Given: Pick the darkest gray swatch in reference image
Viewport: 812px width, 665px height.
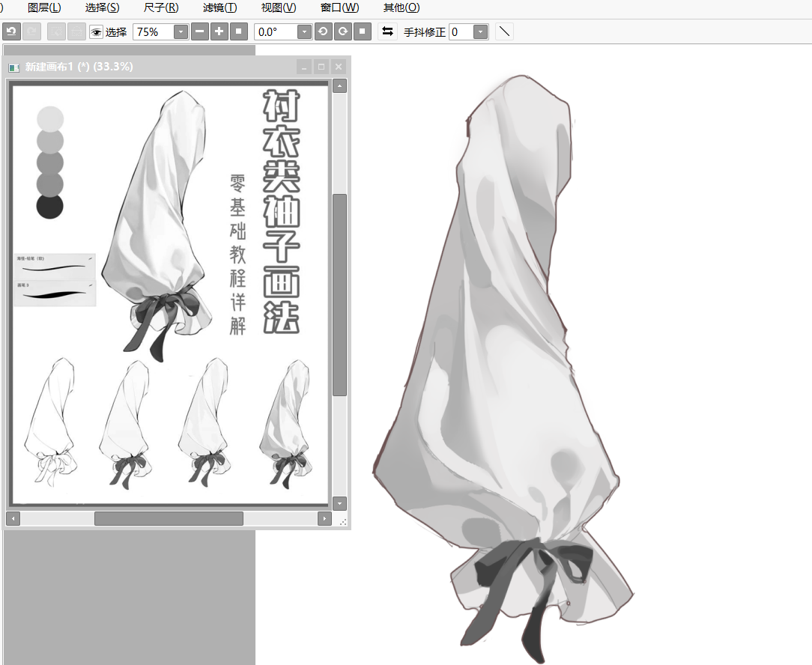Looking at the screenshot, I should click(x=50, y=206).
